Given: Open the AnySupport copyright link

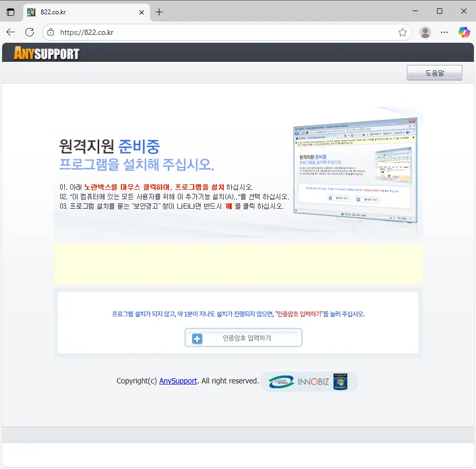Looking at the screenshot, I should point(178,381).
